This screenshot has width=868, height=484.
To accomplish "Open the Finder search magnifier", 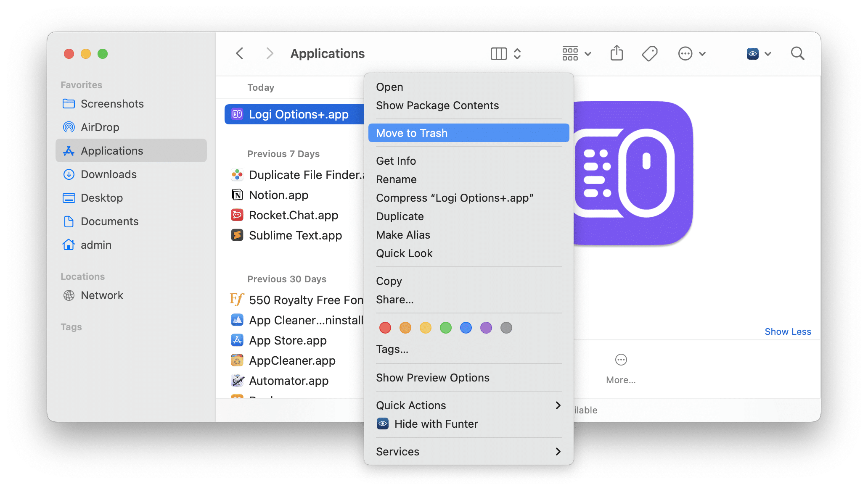I will point(798,53).
